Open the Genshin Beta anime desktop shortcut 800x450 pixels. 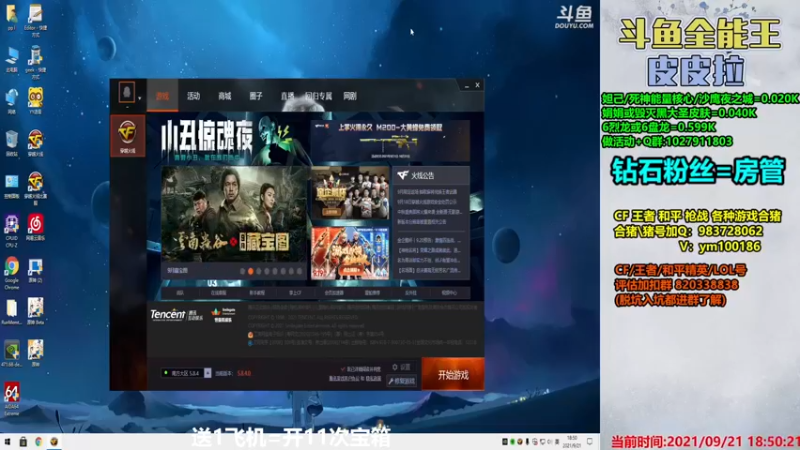[x=35, y=311]
